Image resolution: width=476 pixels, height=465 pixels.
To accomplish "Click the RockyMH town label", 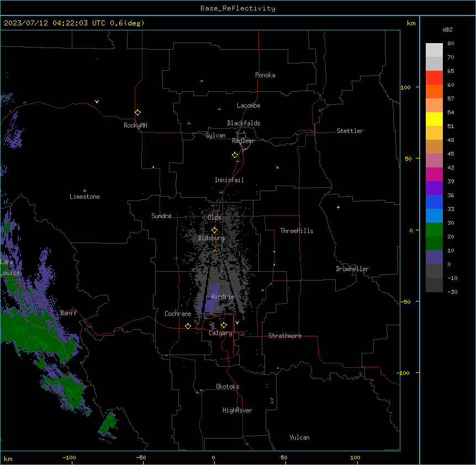I will (x=135, y=125).
